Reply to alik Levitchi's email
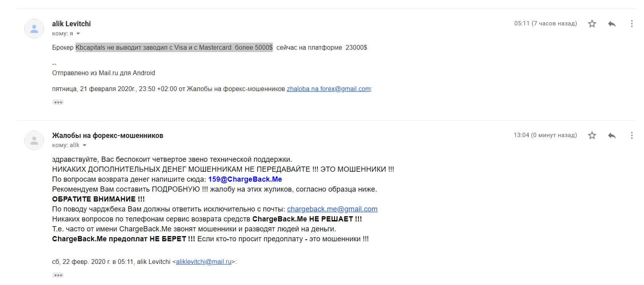This screenshot has height=285, width=644. (612, 24)
